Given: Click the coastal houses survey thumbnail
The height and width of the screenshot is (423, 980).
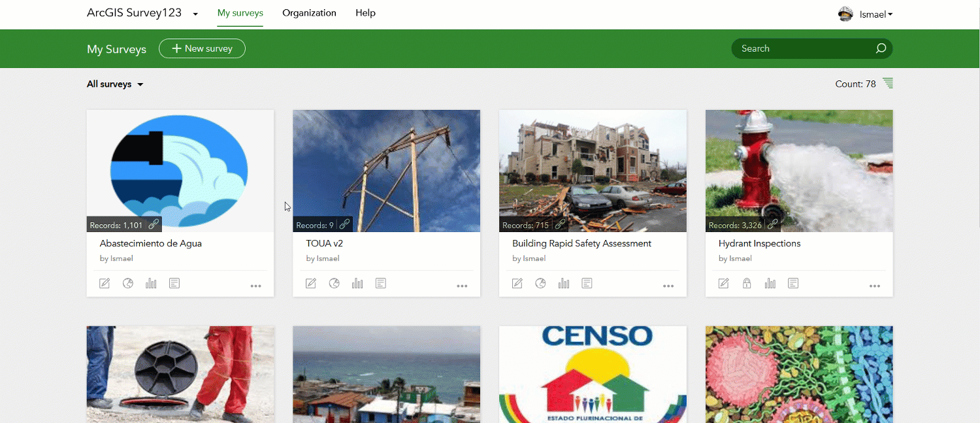Looking at the screenshot, I should 387,375.
